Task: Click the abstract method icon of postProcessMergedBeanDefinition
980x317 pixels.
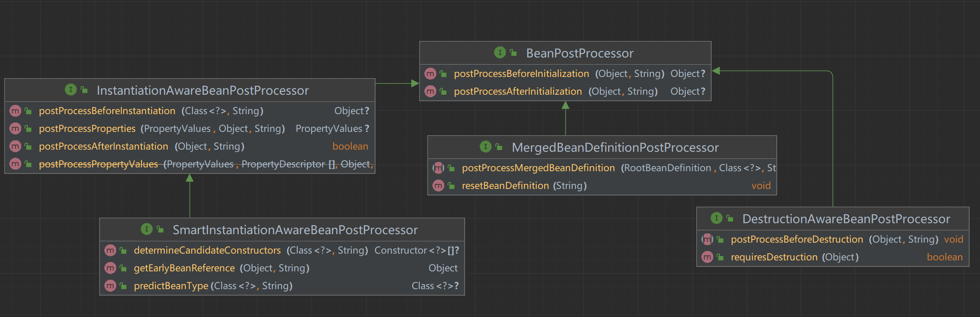Action: 438,168
